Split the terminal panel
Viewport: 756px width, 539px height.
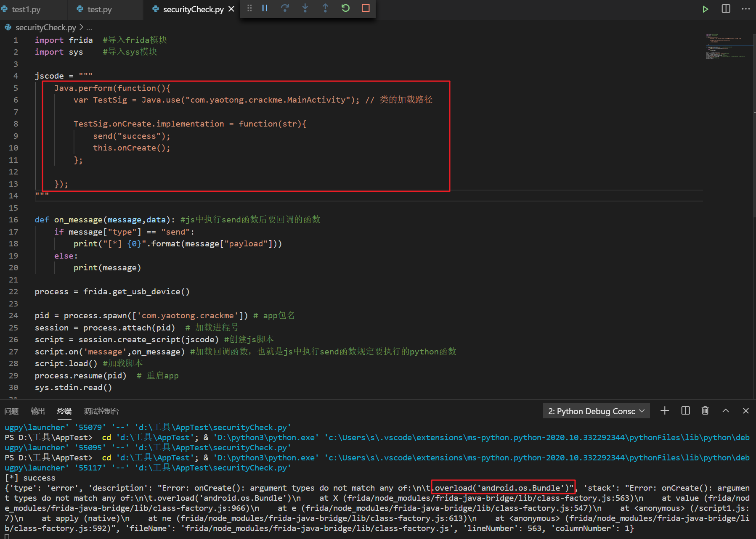[685, 411]
